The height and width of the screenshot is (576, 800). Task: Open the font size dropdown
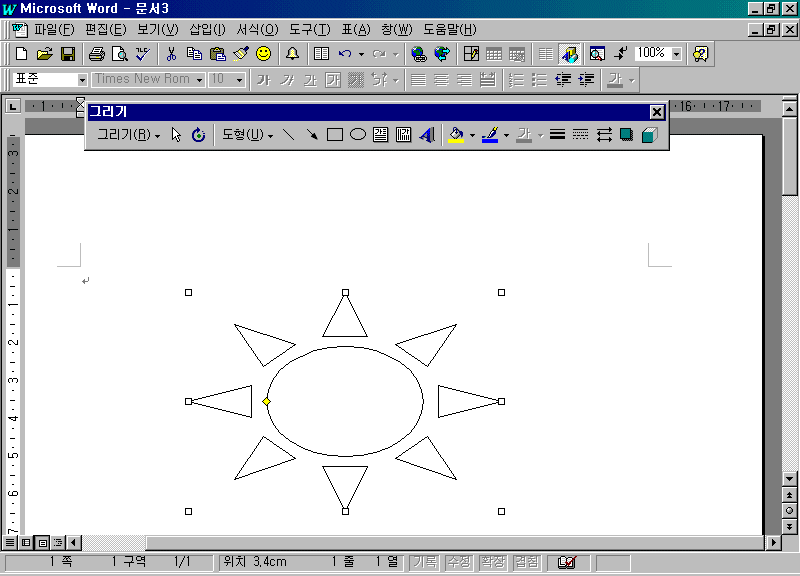pyautogui.click(x=239, y=80)
